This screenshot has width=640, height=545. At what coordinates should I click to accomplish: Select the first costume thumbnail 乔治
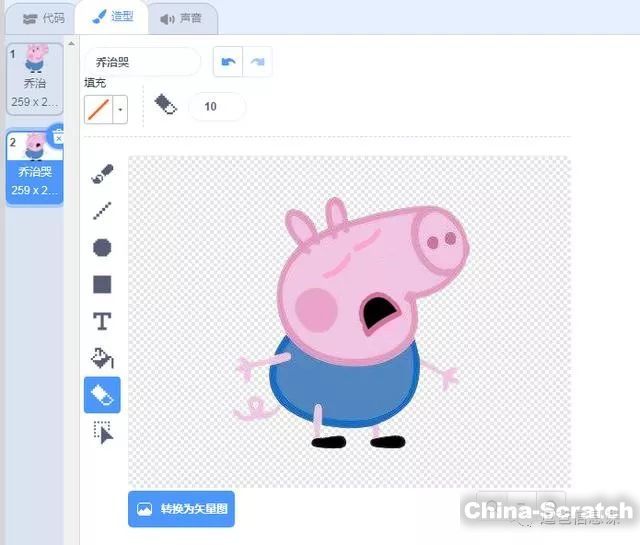(35, 76)
